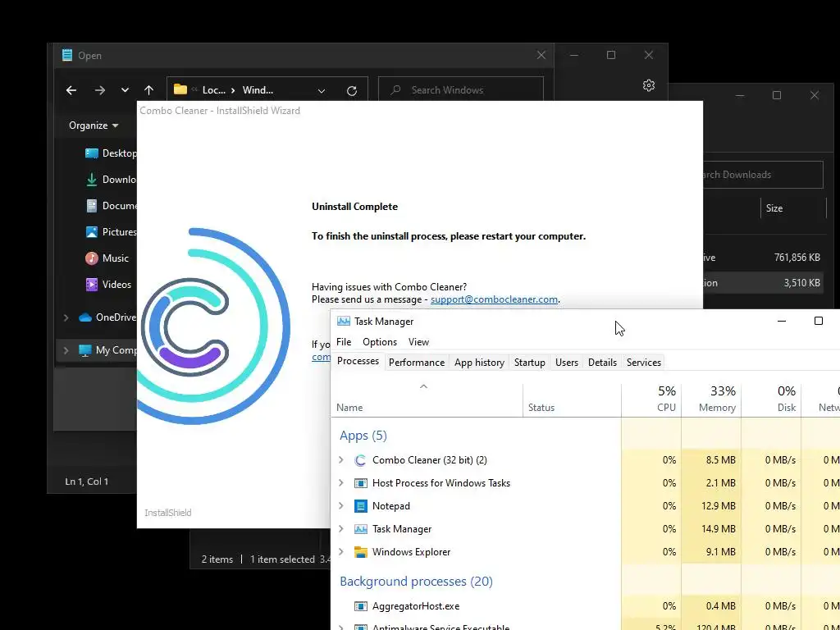Viewport: 840px width, 630px height.
Task: Select Documents in the navigation pane
Action: coord(111,206)
